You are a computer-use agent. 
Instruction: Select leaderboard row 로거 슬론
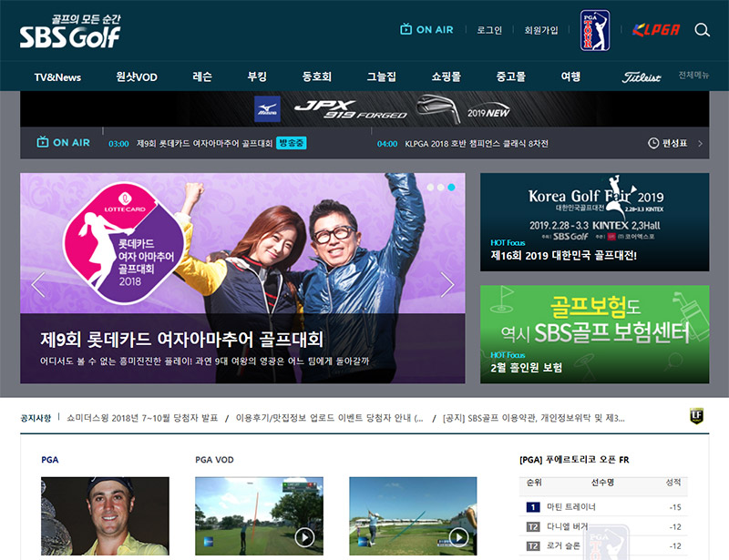[x=603, y=546]
